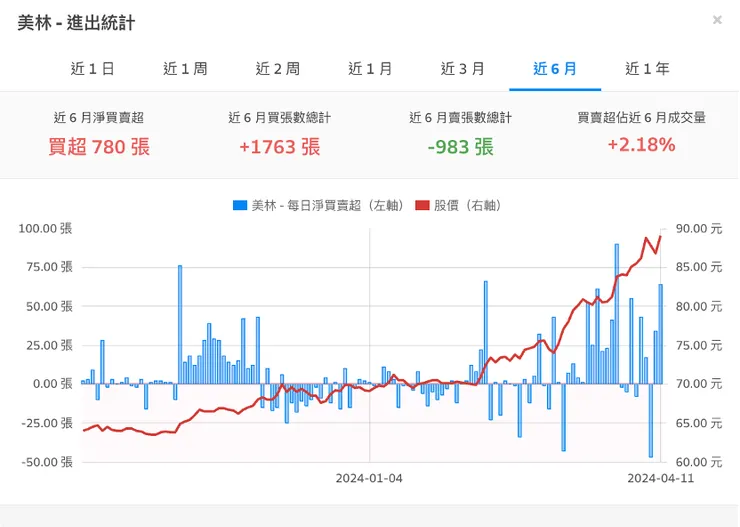Toggle 股價 legend red swatch
Screen dimensions: 740x527
[x=422, y=205]
